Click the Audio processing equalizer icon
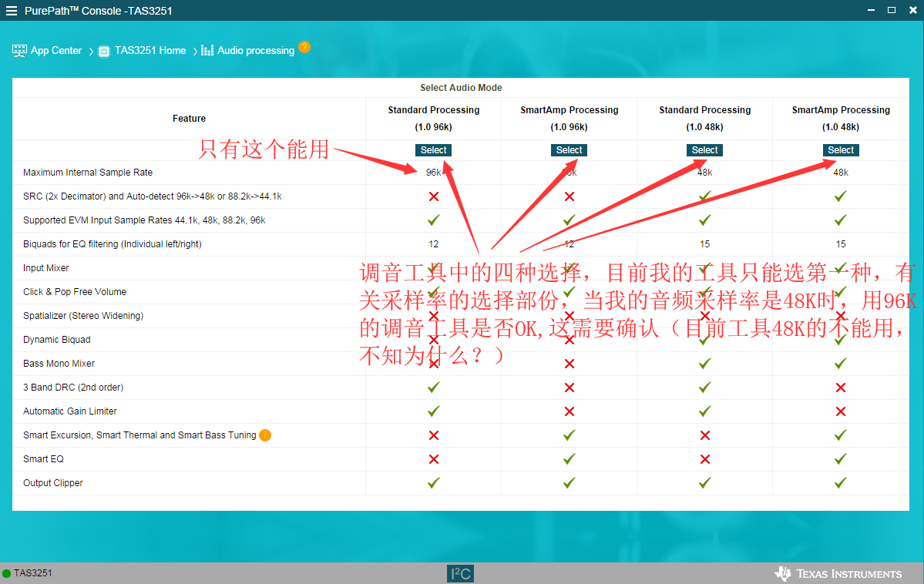924x584 pixels. [x=207, y=51]
